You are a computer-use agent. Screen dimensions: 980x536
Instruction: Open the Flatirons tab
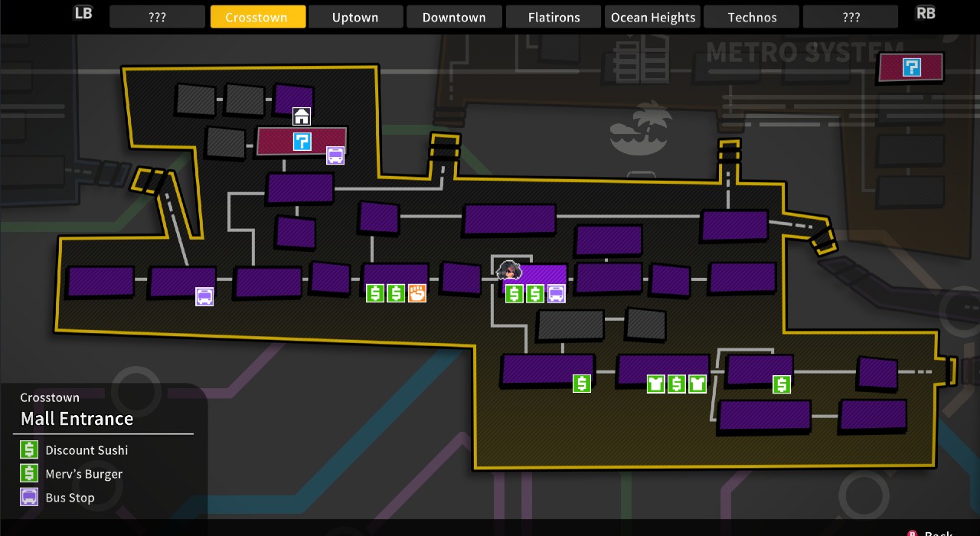[x=554, y=17]
